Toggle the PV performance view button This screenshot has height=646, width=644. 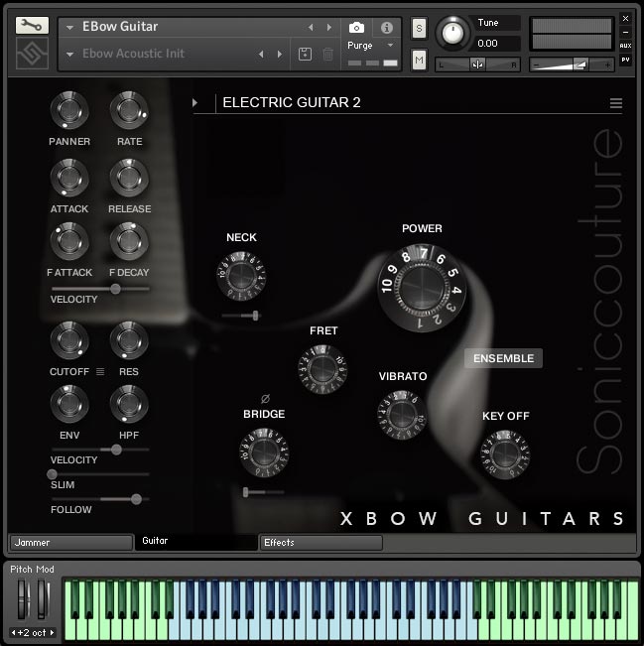point(625,60)
